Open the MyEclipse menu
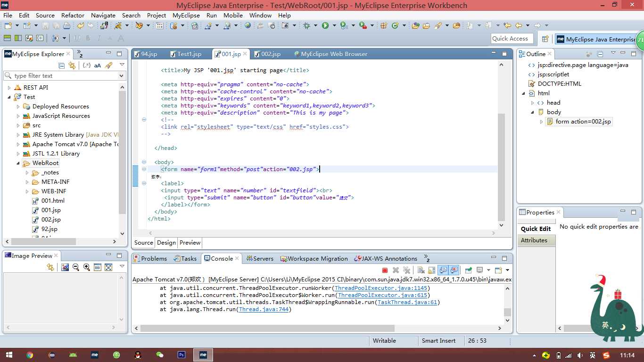The image size is (644, 362). pyautogui.click(x=186, y=15)
